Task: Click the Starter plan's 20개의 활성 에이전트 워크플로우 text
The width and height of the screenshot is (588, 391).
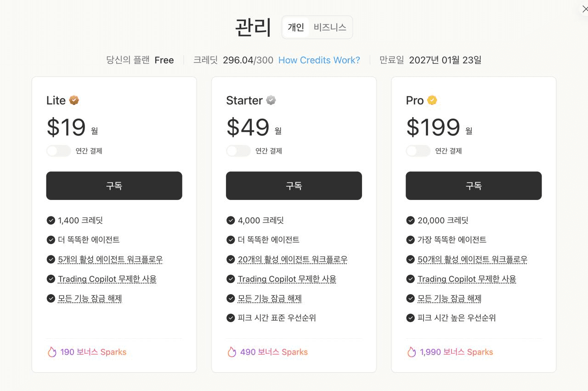Action: click(293, 260)
